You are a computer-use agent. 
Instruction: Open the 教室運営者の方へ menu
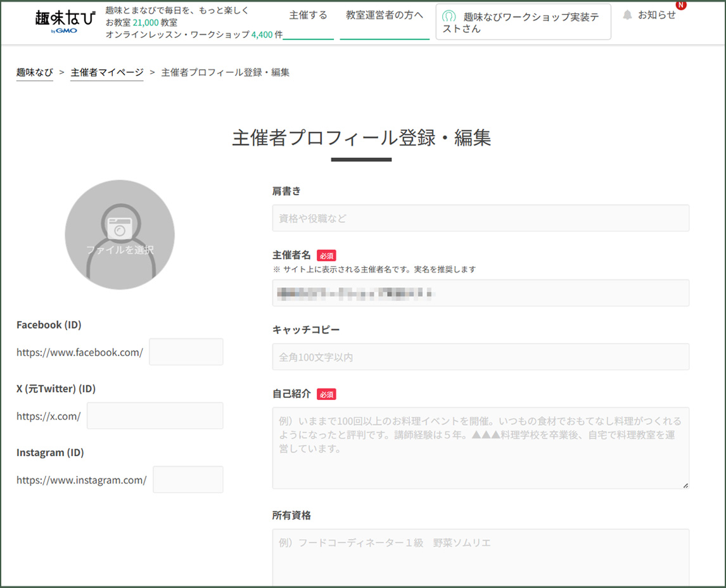pyautogui.click(x=385, y=15)
